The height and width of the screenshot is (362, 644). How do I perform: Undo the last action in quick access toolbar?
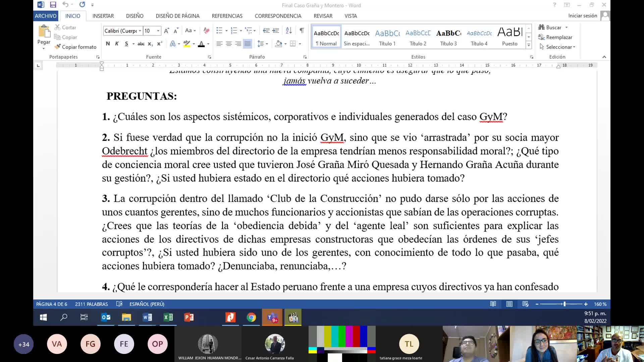(65, 5)
